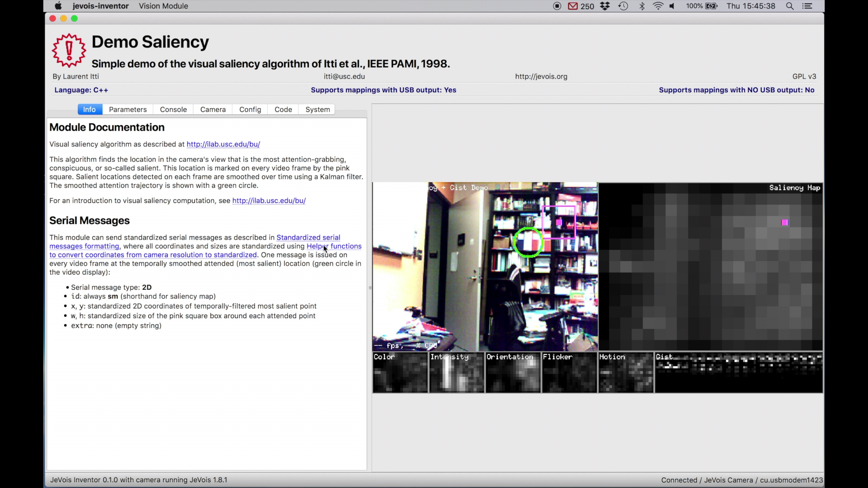The width and height of the screenshot is (868, 488).
Task: Open the System tab
Action: pyautogui.click(x=318, y=109)
